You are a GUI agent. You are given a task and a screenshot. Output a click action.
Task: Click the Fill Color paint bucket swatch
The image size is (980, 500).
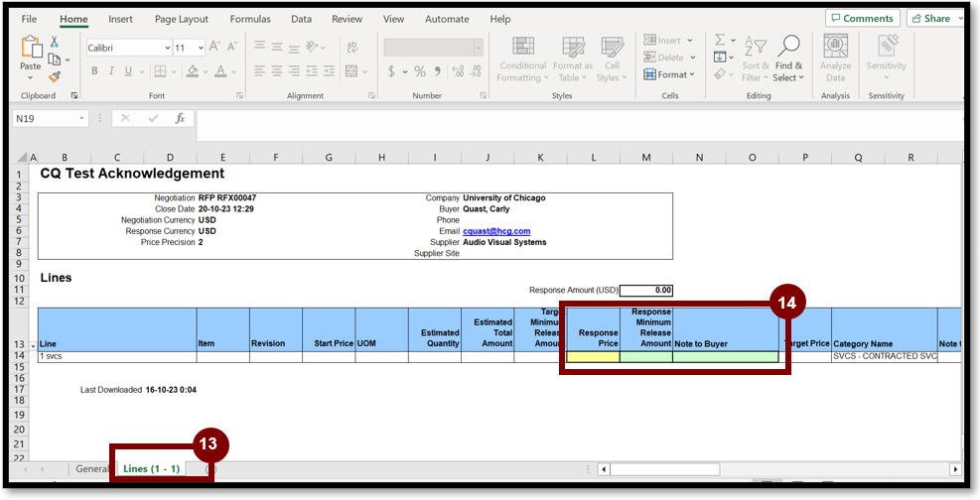(193, 71)
